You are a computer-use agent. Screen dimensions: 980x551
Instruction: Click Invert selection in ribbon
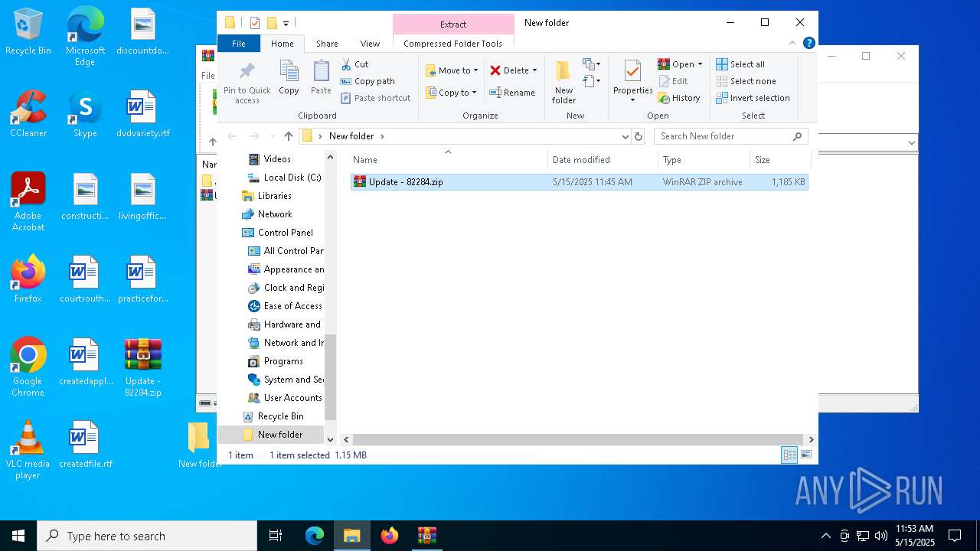(753, 98)
